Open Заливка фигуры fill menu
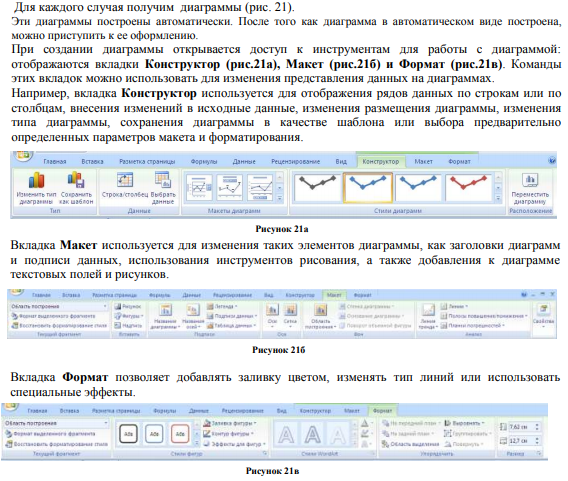This screenshot has width=568, height=481. click(230, 423)
